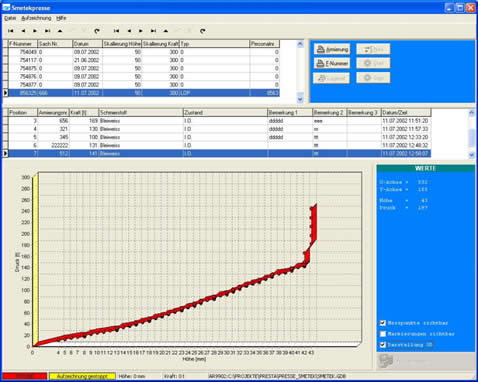The width and height of the screenshot is (478, 382).
Task: Select Position 6 row with Armierung 222222
Action: pos(219,145)
